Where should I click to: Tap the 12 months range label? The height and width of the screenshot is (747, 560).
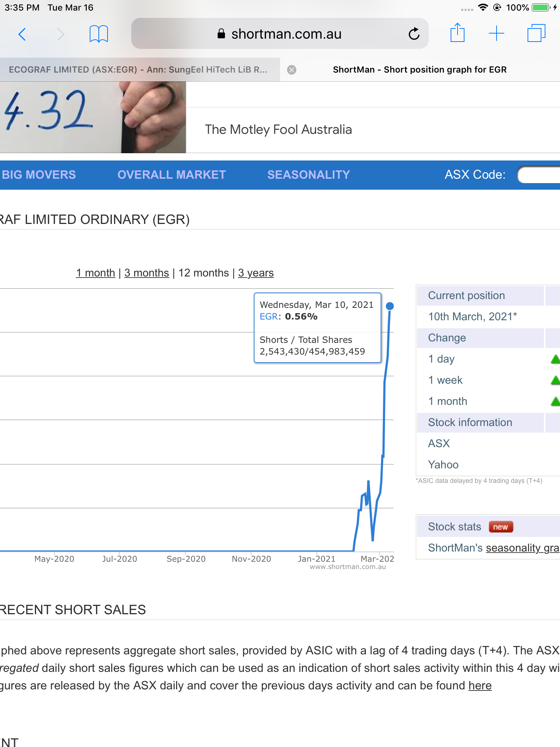click(204, 273)
